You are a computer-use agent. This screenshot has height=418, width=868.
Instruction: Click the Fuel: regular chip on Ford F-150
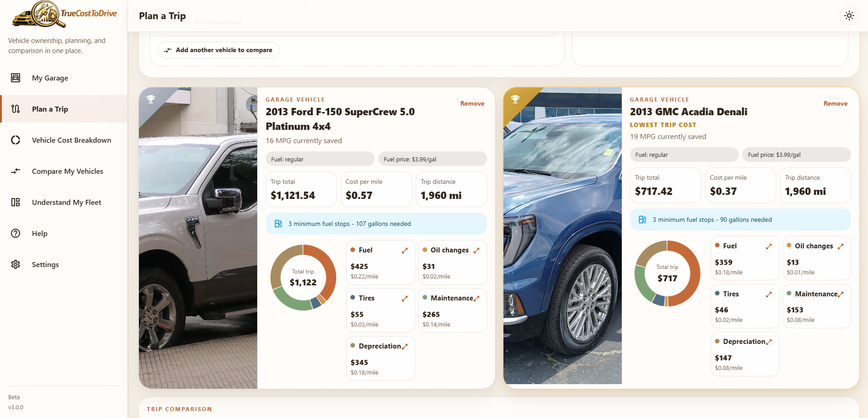click(x=320, y=159)
